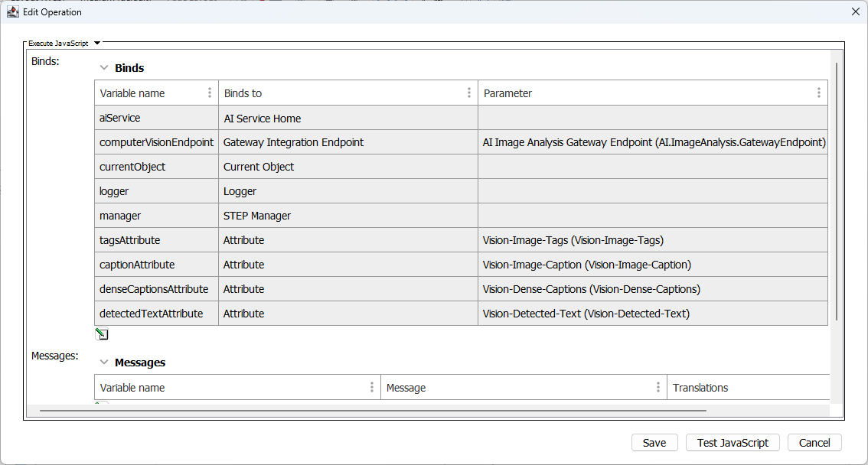
Task: Click the edit binds icon below the Binds table
Action: pyautogui.click(x=102, y=334)
